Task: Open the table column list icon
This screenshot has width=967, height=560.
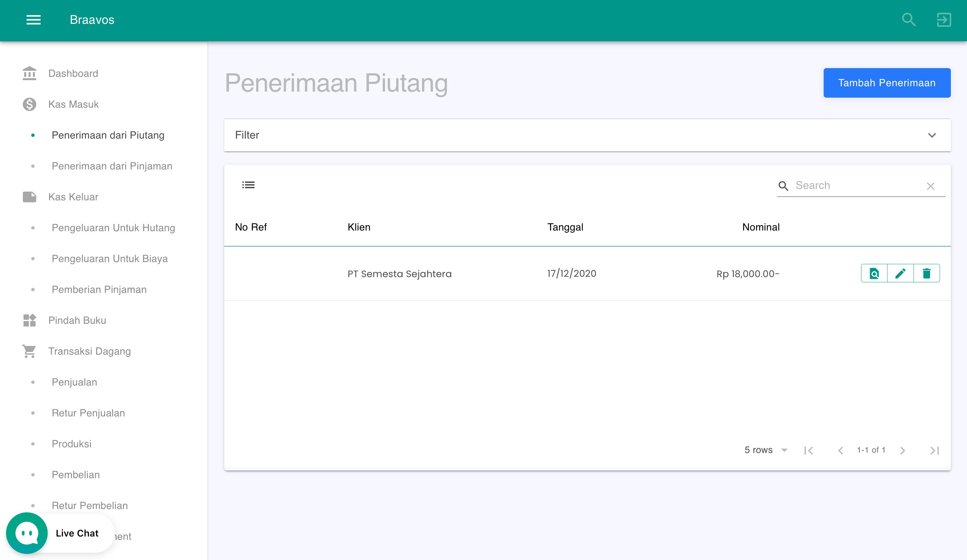Action: 248,185
